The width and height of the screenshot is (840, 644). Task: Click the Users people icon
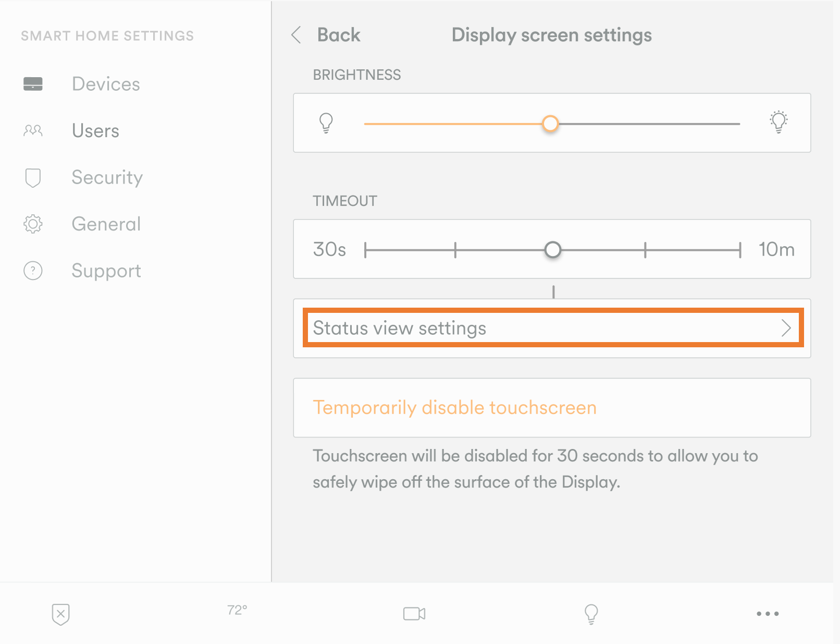(x=33, y=130)
